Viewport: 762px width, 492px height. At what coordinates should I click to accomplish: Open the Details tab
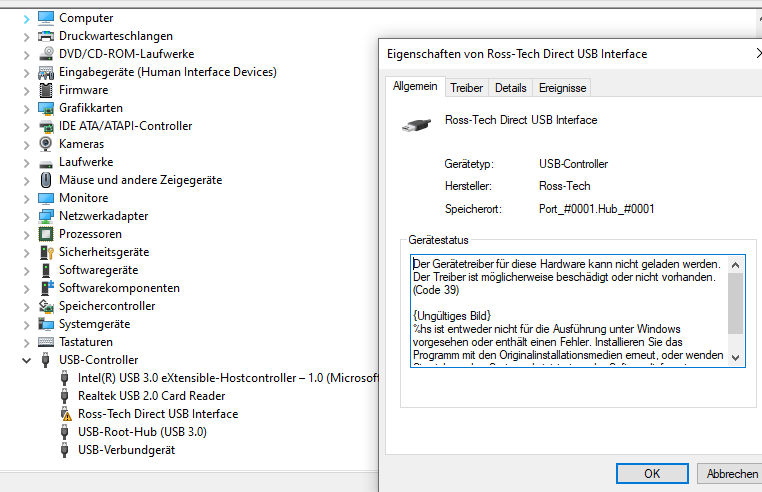click(510, 88)
